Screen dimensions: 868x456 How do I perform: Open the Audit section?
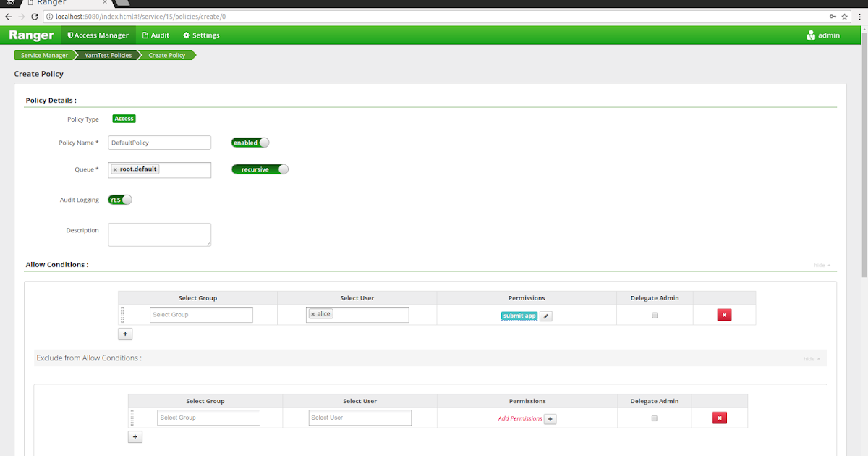tap(156, 35)
